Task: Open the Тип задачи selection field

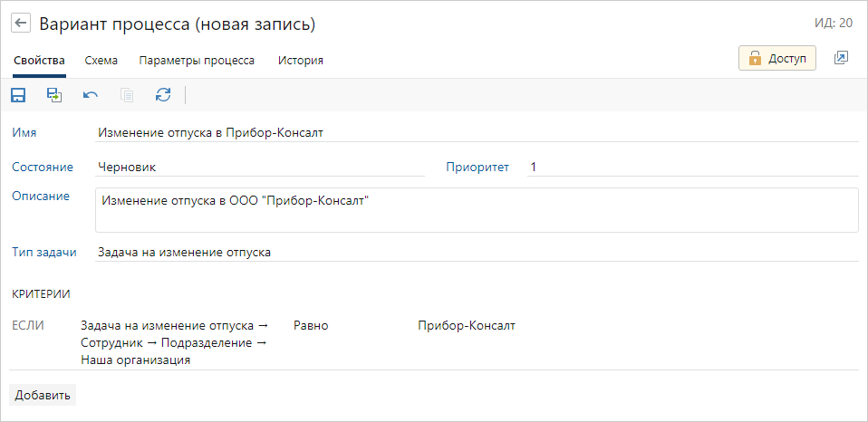Action: [x=476, y=252]
